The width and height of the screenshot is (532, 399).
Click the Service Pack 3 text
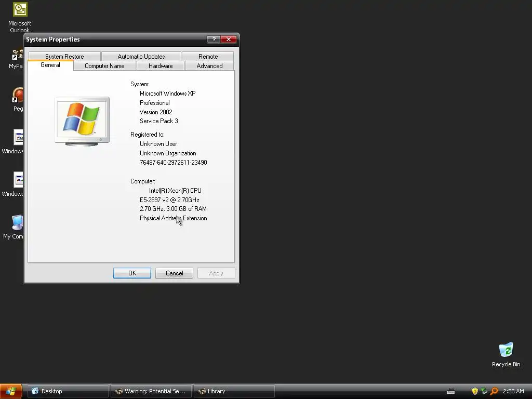pyautogui.click(x=159, y=121)
